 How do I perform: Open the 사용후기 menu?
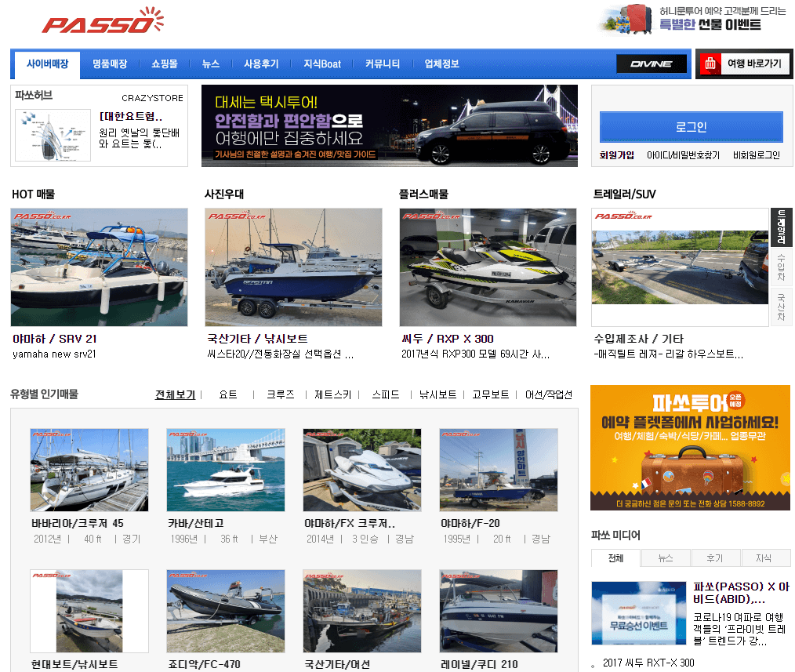261,64
